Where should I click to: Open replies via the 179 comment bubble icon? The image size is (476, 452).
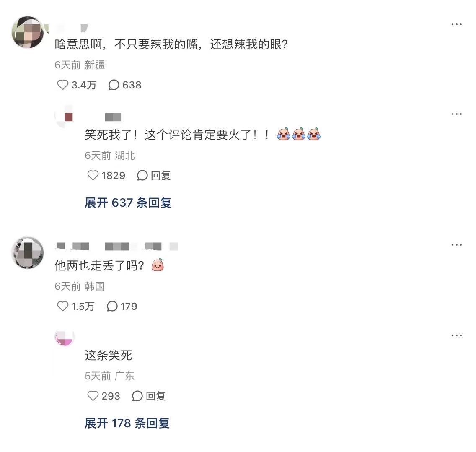click(x=112, y=306)
